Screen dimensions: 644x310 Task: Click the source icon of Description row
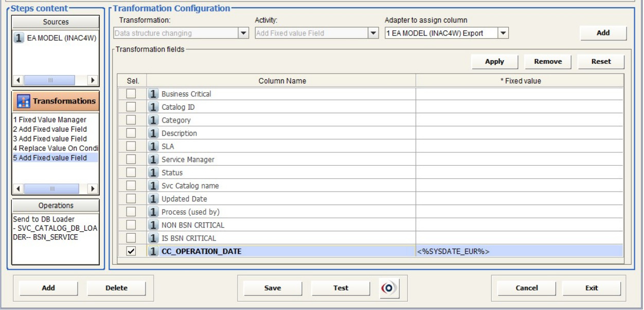coord(153,133)
